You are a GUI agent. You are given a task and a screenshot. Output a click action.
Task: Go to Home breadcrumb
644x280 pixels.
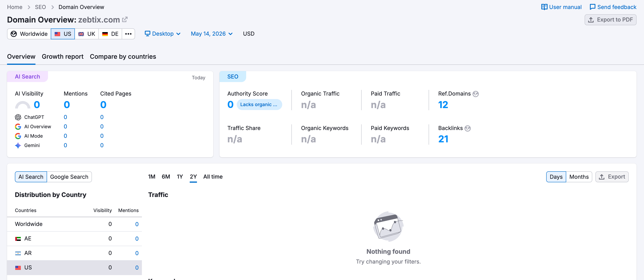[x=15, y=7]
